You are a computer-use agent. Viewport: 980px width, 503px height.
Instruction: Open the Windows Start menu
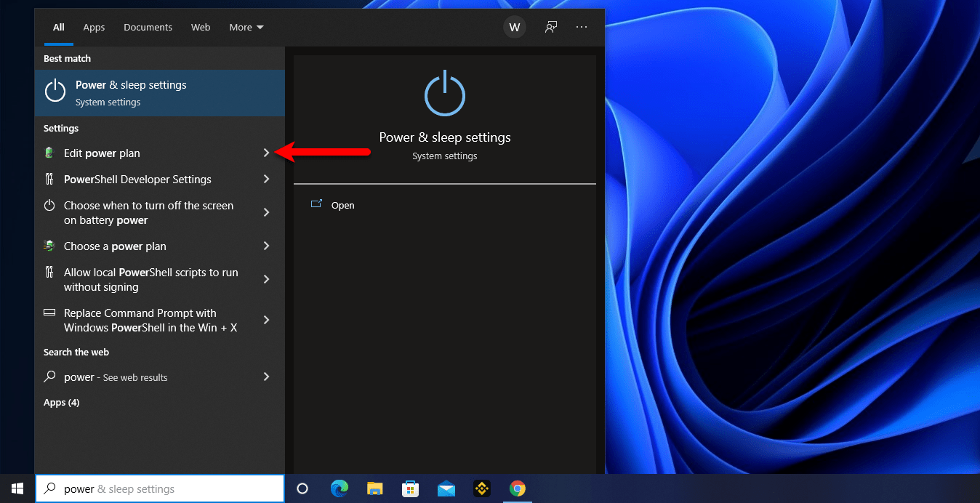(x=17, y=488)
